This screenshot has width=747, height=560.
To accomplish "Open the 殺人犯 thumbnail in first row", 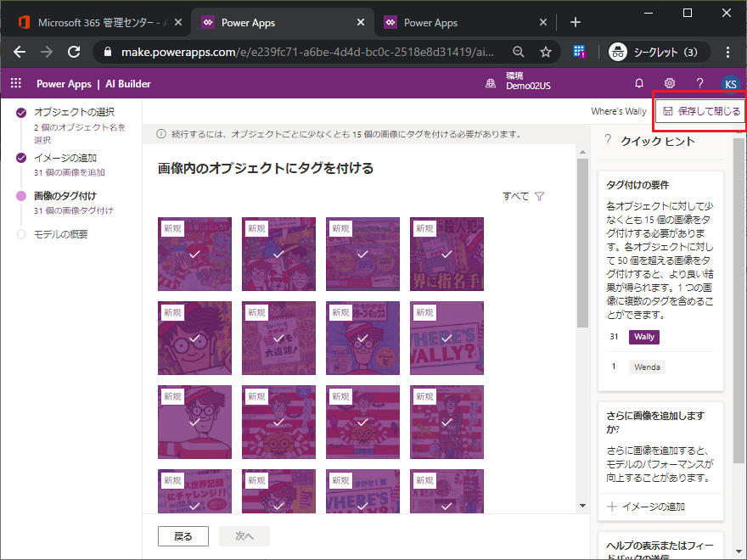I will tap(447, 255).
